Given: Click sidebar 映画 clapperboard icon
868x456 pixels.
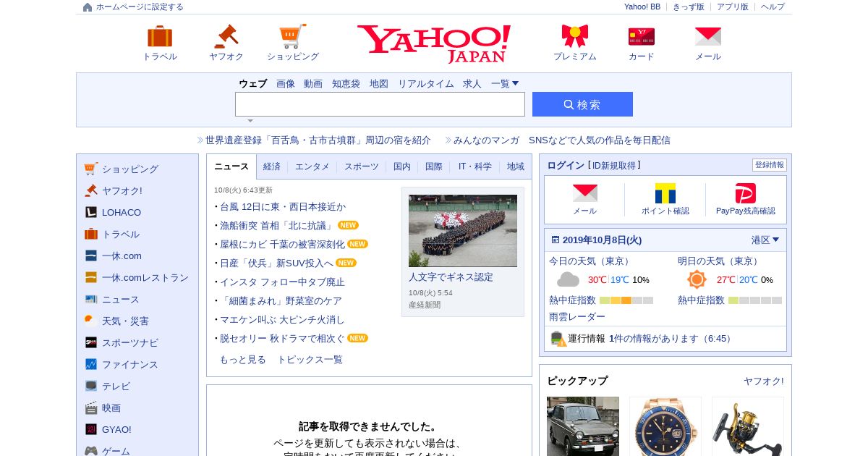Looking at the screenshot, I should coord(90,408).
